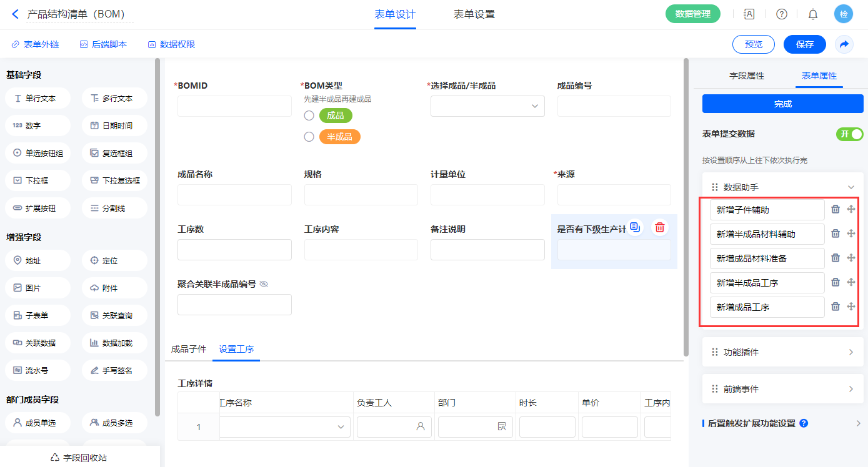The image size is (868, 467).
Task: Click the BOMID input field
Action: tap(234, 106)
